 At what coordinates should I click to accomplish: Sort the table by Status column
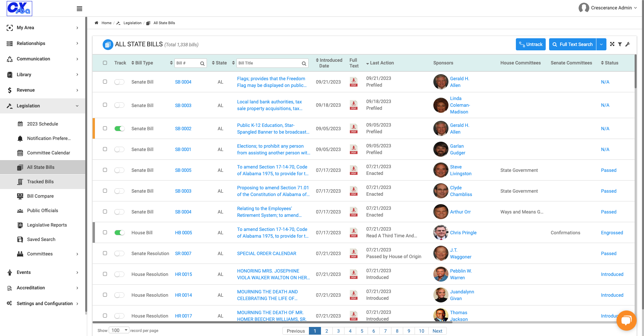tap(610, 63)
